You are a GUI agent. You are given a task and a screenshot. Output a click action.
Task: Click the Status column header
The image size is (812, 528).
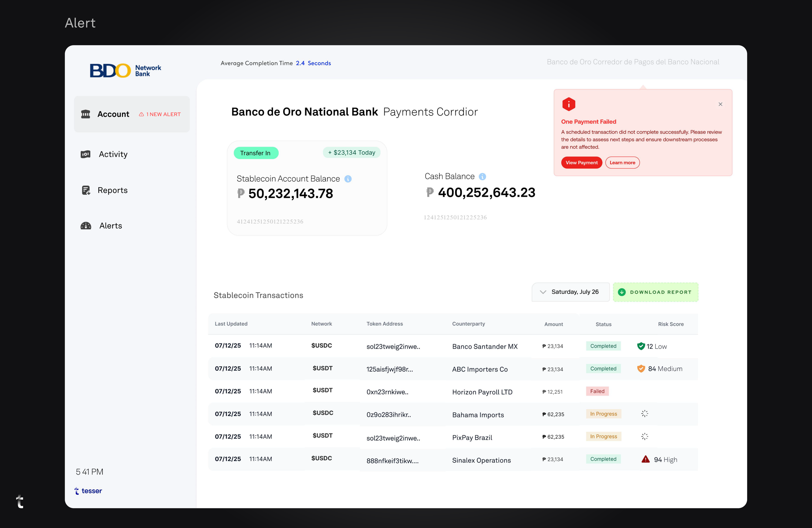603,324
